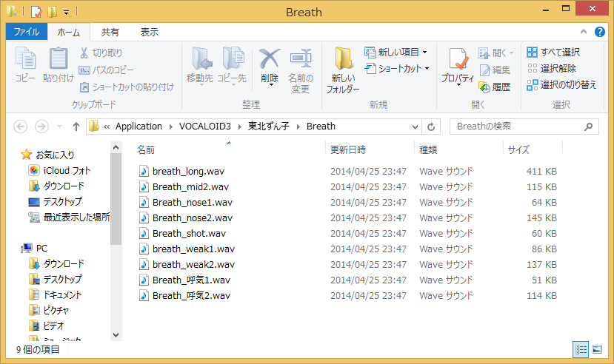Select the file Breath_呼気1.wav
This screenshot has height=364, width=614.
coord(184,280)
